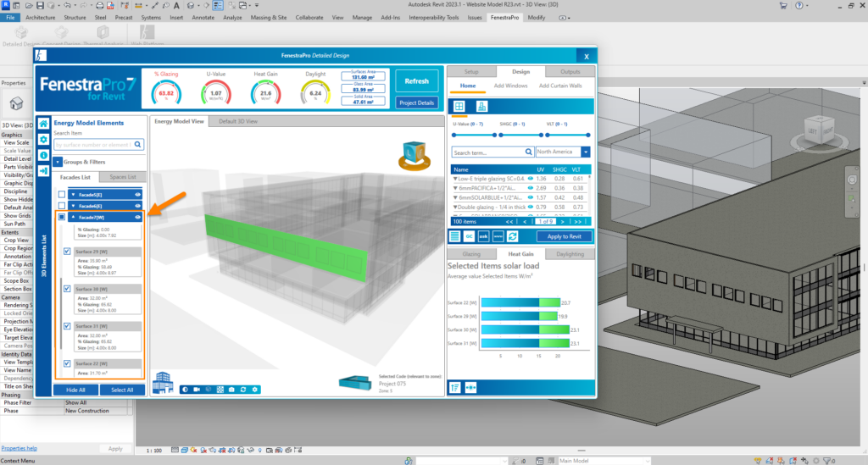Tick the Facade5[E] checkbox
868x465 pixels.
click(61, 195)
